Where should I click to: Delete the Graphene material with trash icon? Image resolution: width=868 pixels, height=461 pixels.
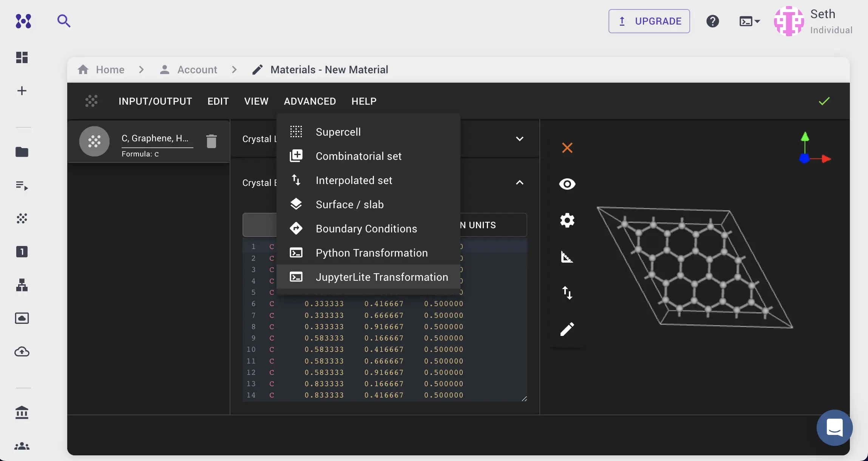[x=212, y=141]
